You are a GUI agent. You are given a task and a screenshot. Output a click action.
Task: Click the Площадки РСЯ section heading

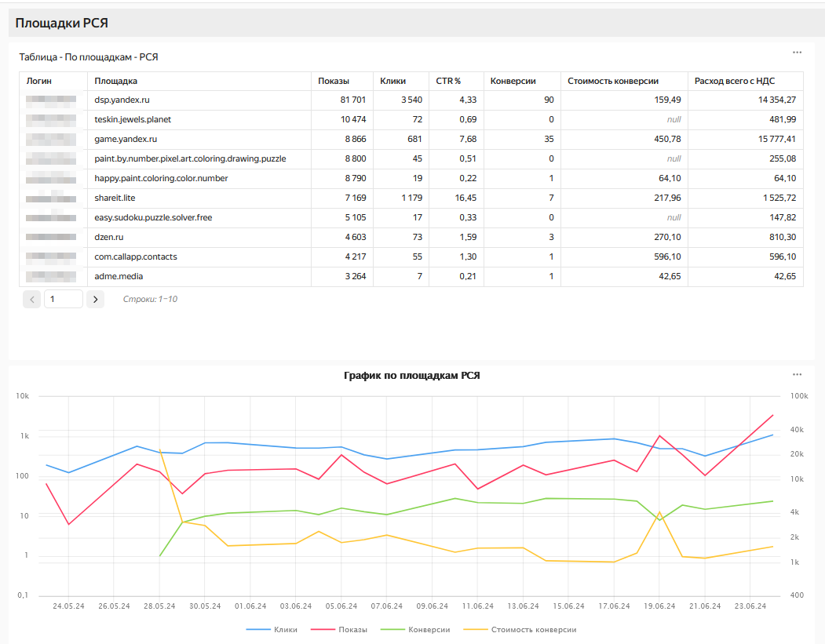coord(61,23)
